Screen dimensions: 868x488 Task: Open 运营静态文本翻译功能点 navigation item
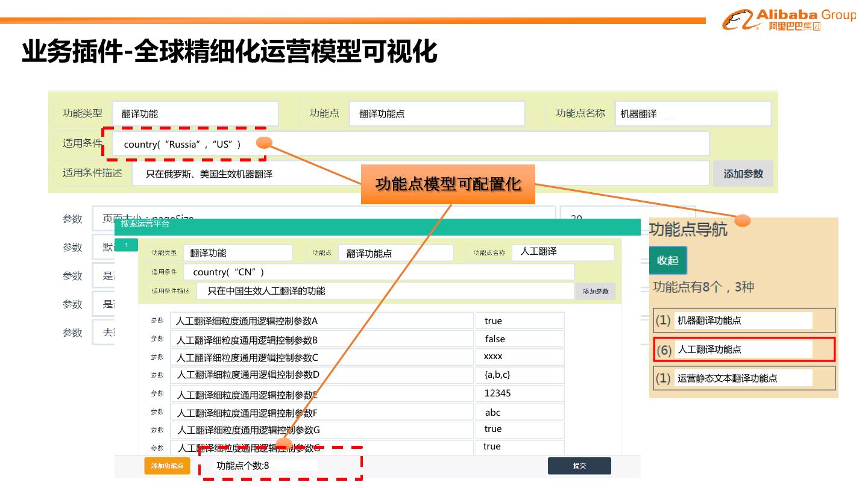tap(744, 378)
